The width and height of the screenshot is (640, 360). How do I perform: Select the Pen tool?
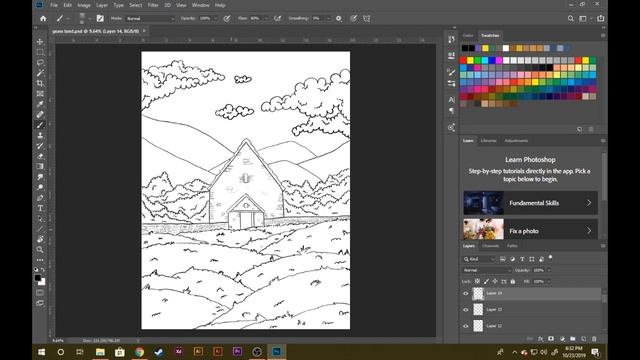click(x=40, y=198)
